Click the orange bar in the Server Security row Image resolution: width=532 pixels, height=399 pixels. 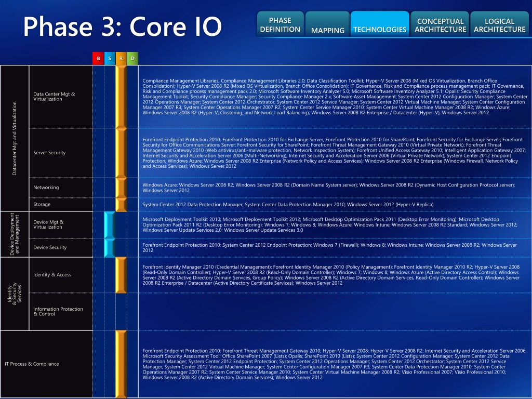point(121,153)
